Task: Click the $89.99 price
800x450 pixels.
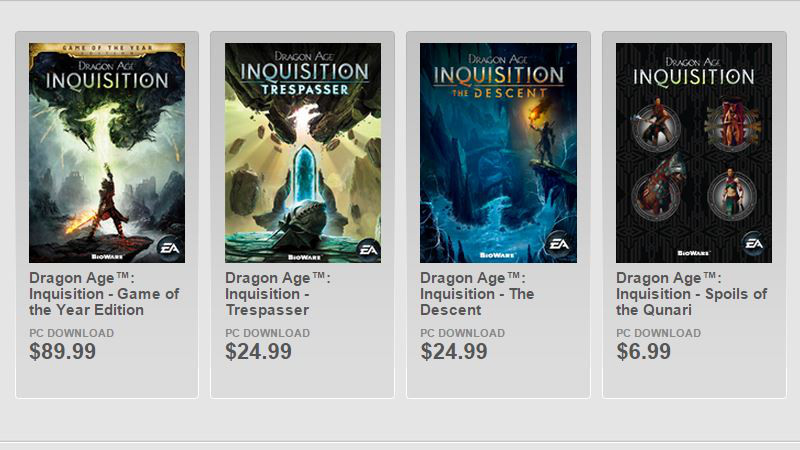Action: click(63, 352)
